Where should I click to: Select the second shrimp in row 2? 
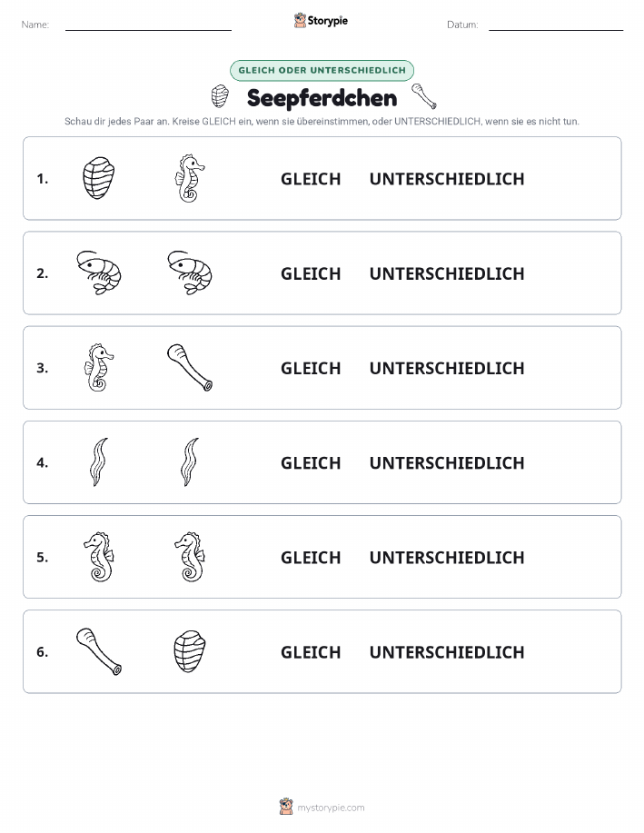[x=190, y=273]
